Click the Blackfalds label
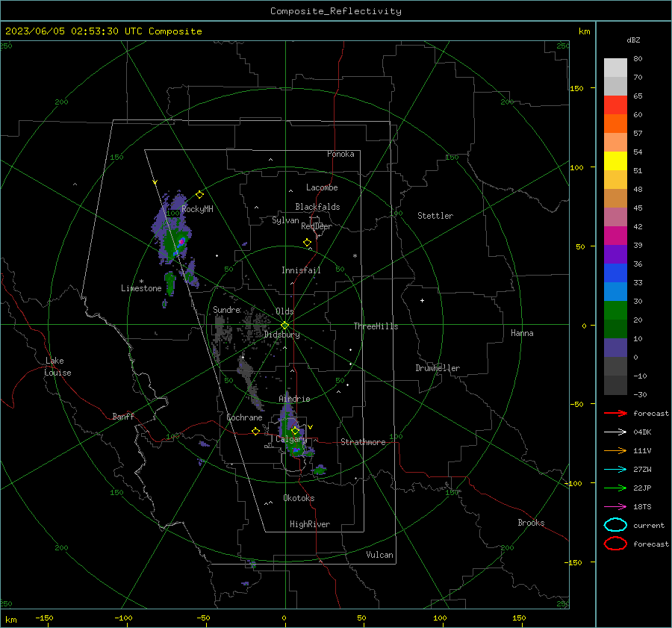This screenshot has width=672, height=628. (317, 207)
